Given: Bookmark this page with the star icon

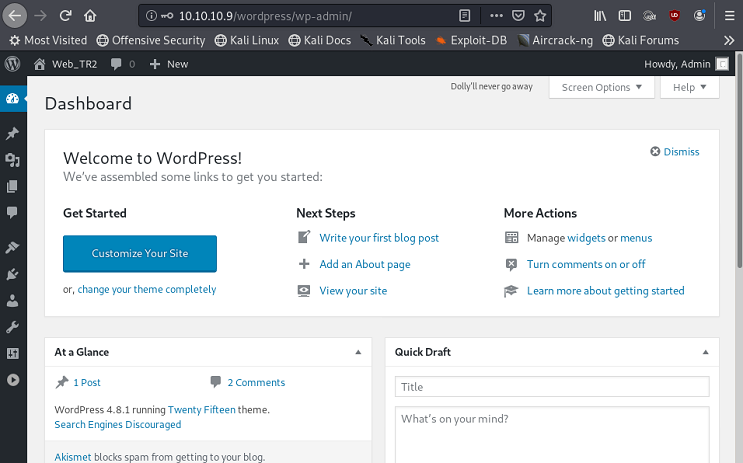Looking at the screenshot, I should pyautogui.click(x=540, y=16).
